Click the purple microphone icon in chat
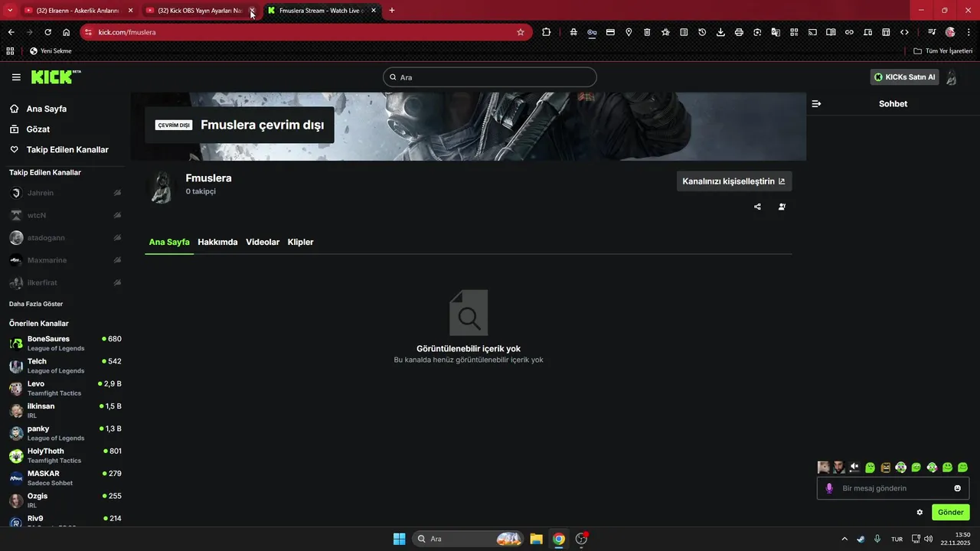Image resolution: width=980 pixels, height=551 pixels. (829, 488)
